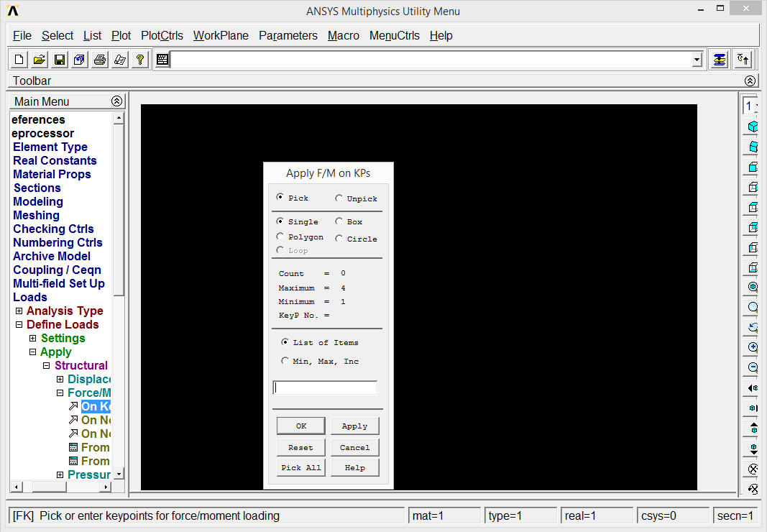Set Left view cube icon

coord(753,247)
